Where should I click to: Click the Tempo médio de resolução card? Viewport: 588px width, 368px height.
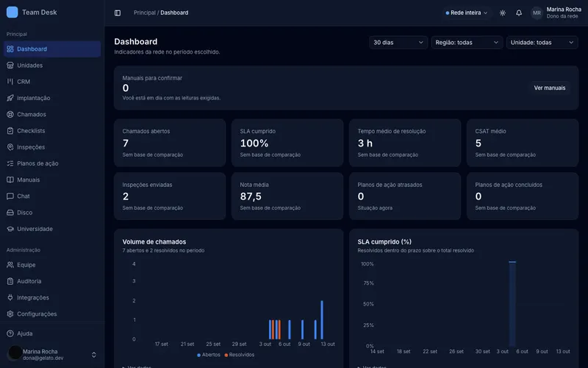tap(405, 143)
